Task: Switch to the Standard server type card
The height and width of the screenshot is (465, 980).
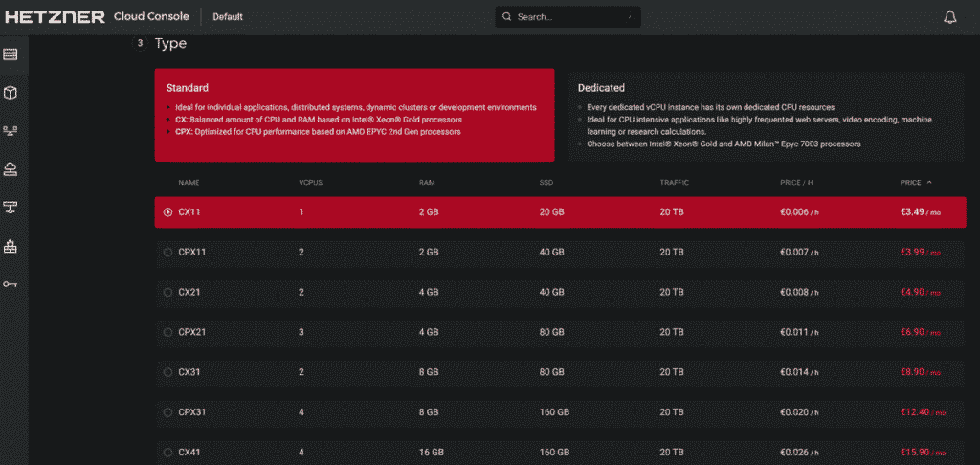Action: pos(354,115)
